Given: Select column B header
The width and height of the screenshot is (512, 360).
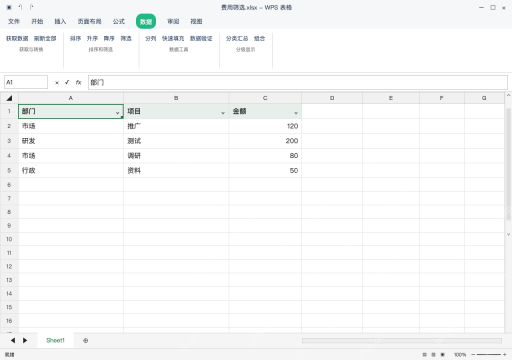Looking at the screenshot, I should click(176, 98).
